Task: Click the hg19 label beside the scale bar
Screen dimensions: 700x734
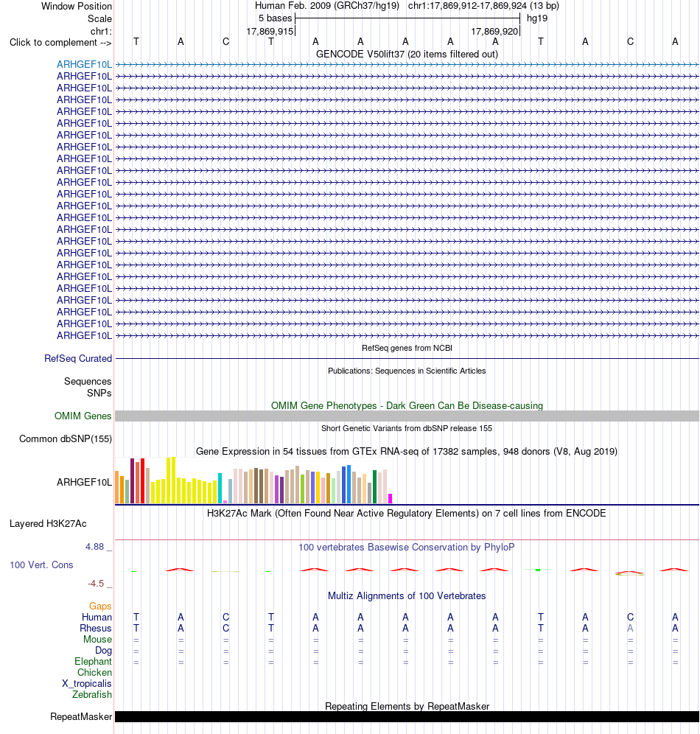Action: point(536,18)
